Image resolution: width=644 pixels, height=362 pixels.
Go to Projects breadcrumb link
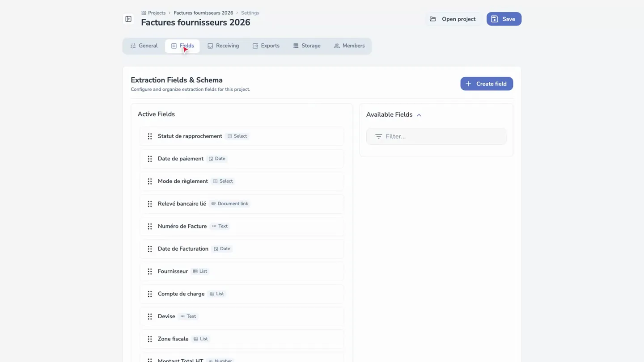tap(157, 13)
